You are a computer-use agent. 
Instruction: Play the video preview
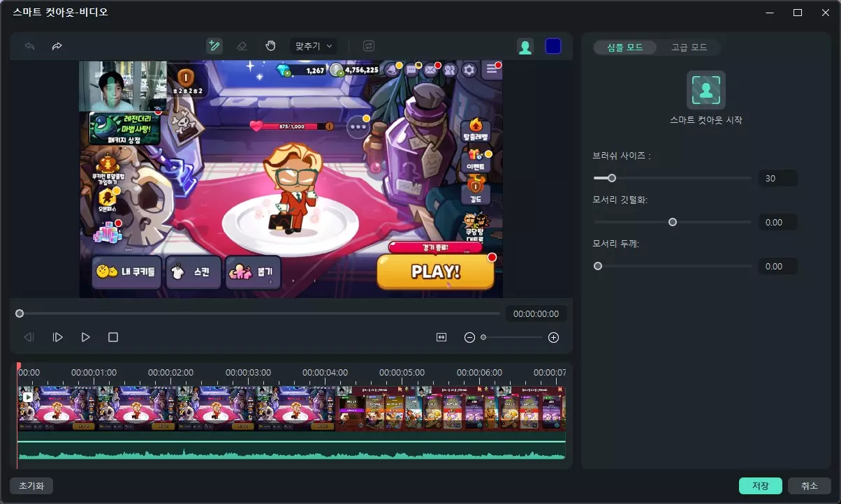pyautogui.click(x=85, y=337)
